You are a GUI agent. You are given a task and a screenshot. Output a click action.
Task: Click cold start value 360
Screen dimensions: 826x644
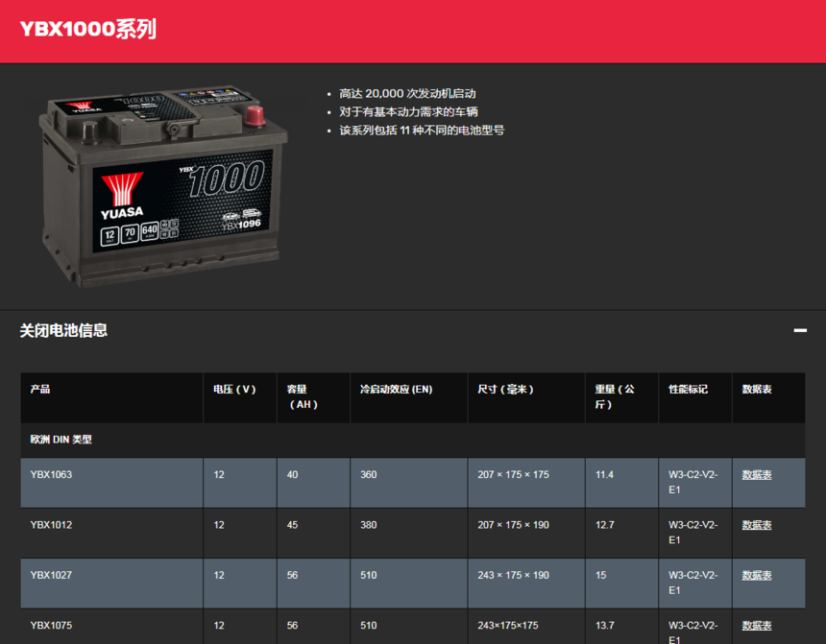coord(368,474)
